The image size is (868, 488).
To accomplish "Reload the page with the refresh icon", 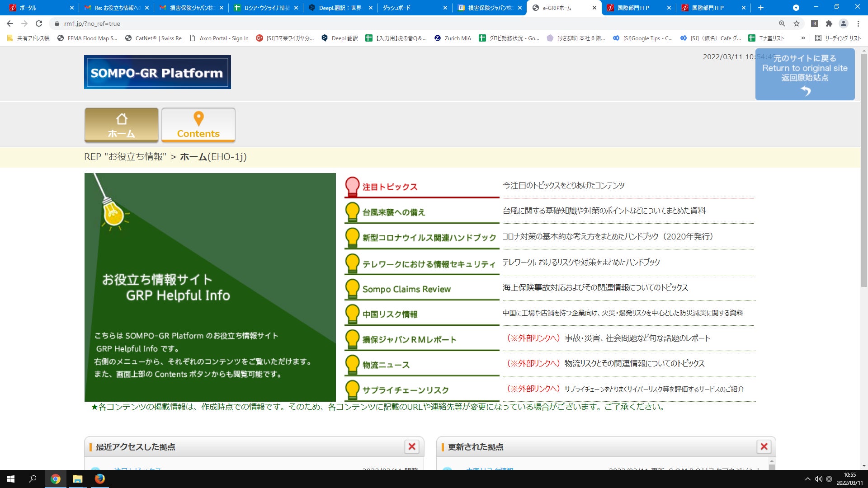I will click(39, 23).
